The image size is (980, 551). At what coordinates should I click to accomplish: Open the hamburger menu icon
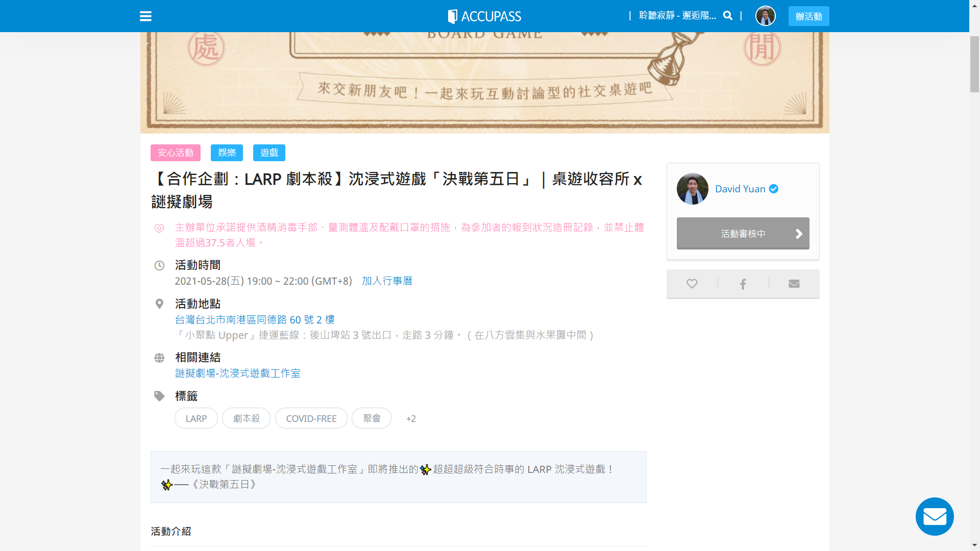(x=145, y=16)
